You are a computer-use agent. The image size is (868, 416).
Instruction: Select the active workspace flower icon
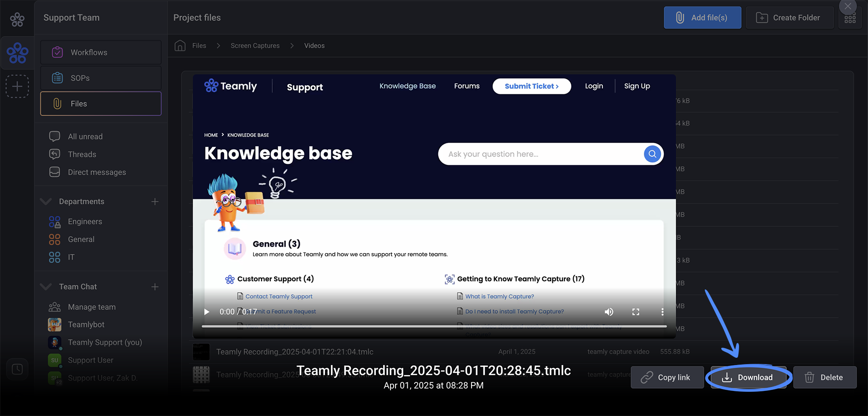pos(17,53)
